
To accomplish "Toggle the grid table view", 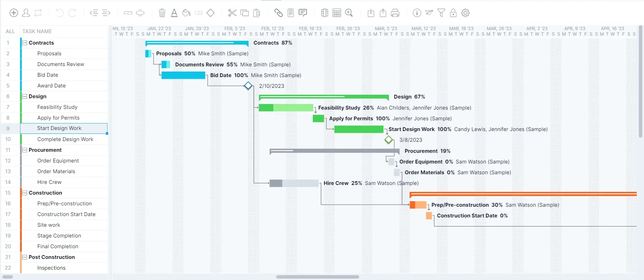I will point(337,13).
